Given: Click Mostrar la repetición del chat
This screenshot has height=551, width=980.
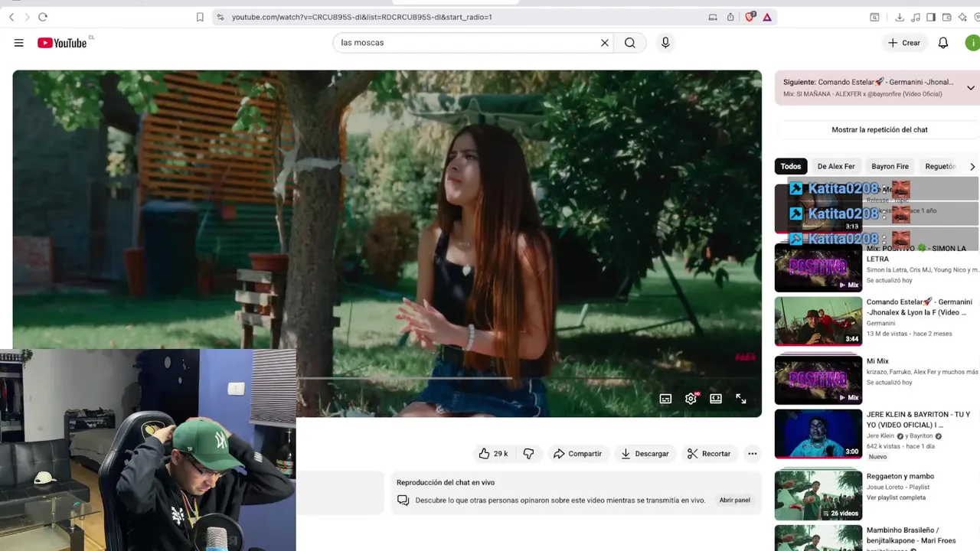Looking at the screenshot, I should [x=880, y=129].
